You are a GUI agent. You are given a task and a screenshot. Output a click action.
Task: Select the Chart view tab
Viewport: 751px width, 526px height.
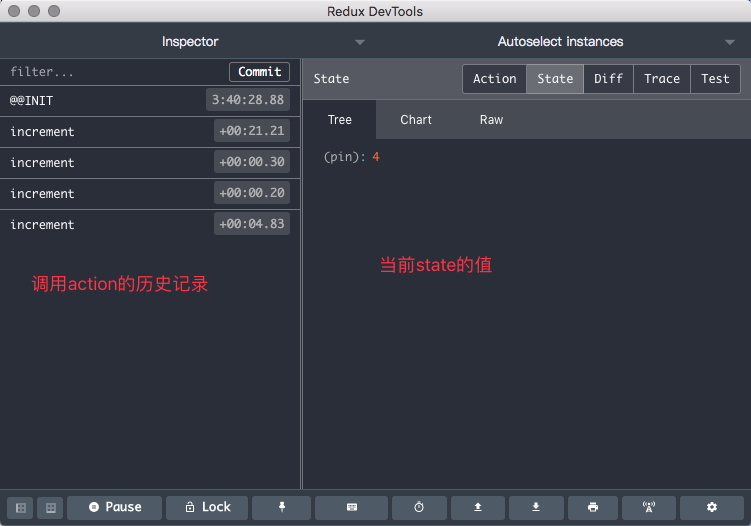pyautogui.click(x=416, y=120)
